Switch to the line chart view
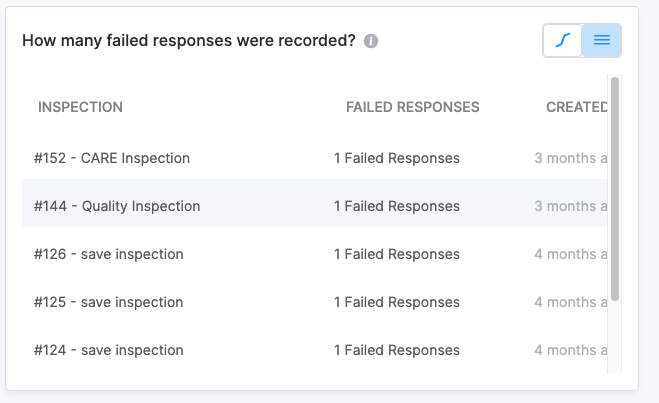The image size is (659, 403). (x=563, y=41)
